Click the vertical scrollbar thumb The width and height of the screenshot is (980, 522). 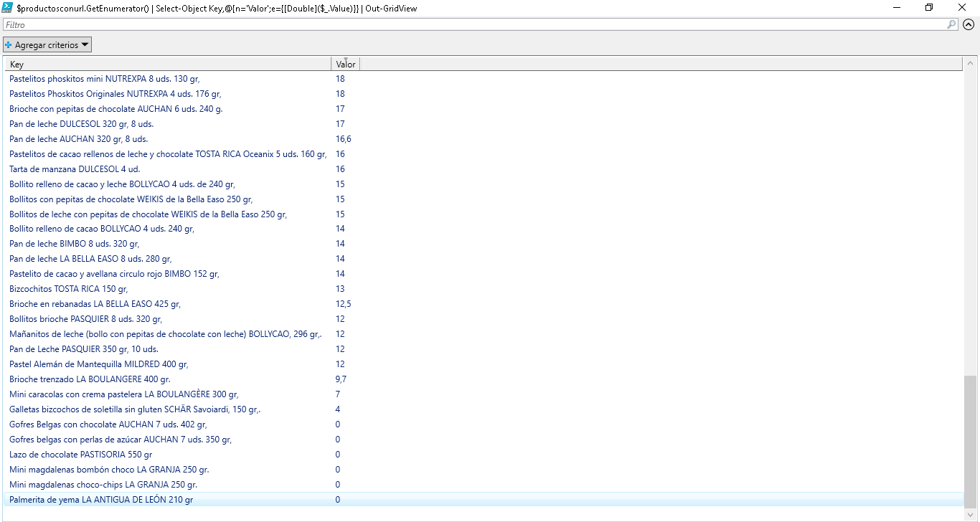click(x=970, y=439)
